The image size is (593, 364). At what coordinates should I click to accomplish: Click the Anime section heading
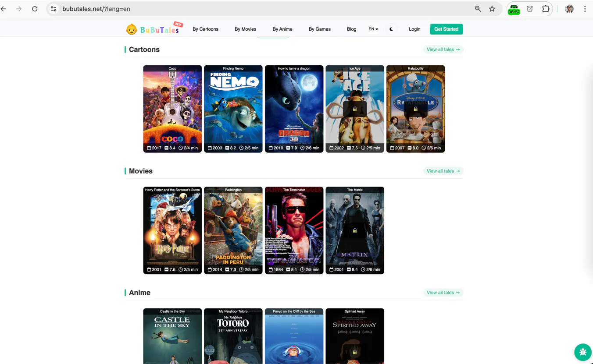[139, 293]
